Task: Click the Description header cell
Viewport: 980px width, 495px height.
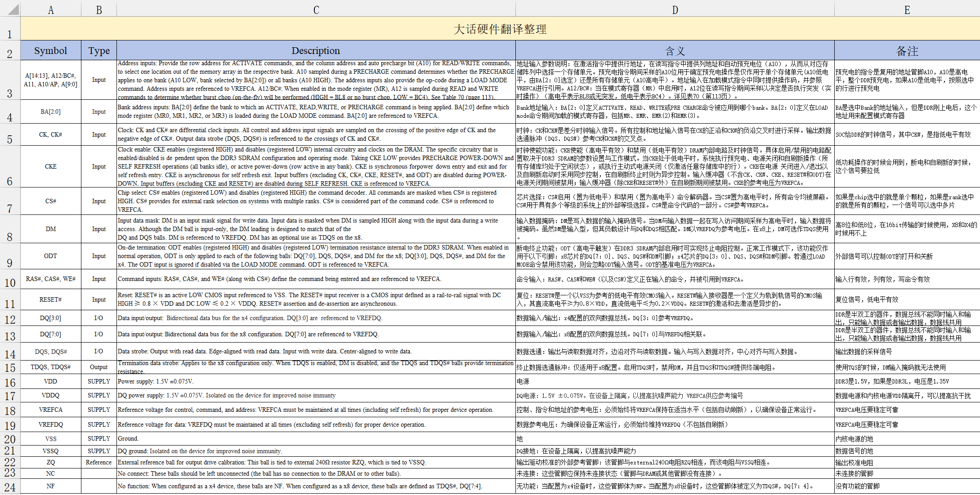Action: (316, 51)
